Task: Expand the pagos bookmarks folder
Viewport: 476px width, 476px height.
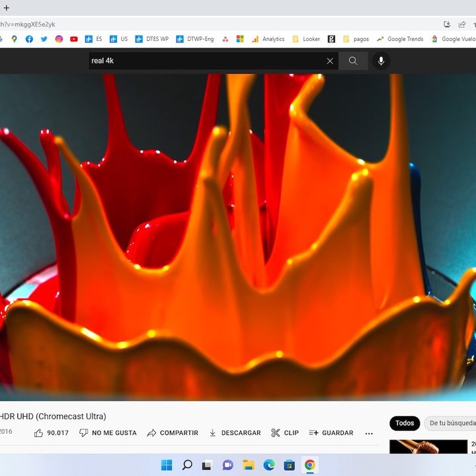Action: click(356, 39)
